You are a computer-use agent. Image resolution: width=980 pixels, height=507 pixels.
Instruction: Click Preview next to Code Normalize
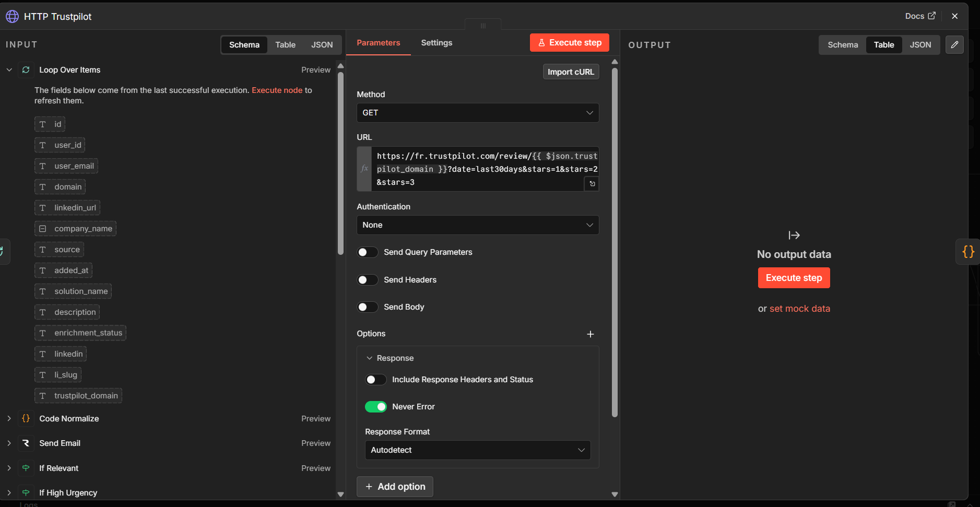point(315,418)
